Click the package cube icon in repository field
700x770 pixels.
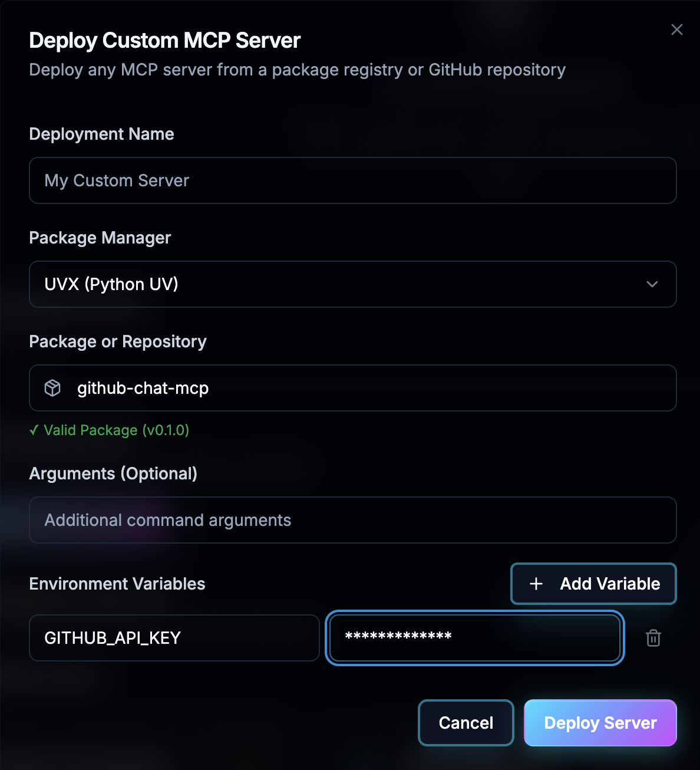coord(53,388)
